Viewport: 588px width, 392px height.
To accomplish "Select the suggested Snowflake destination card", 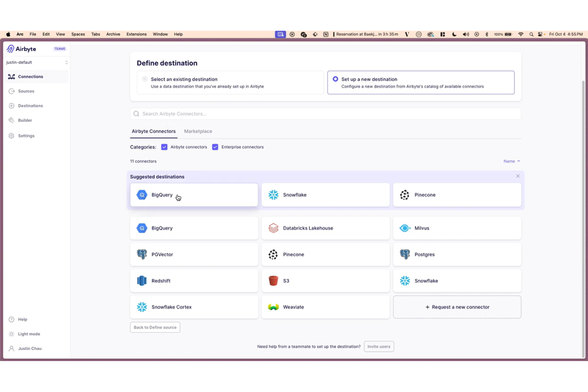I will [x=325, y=195].
